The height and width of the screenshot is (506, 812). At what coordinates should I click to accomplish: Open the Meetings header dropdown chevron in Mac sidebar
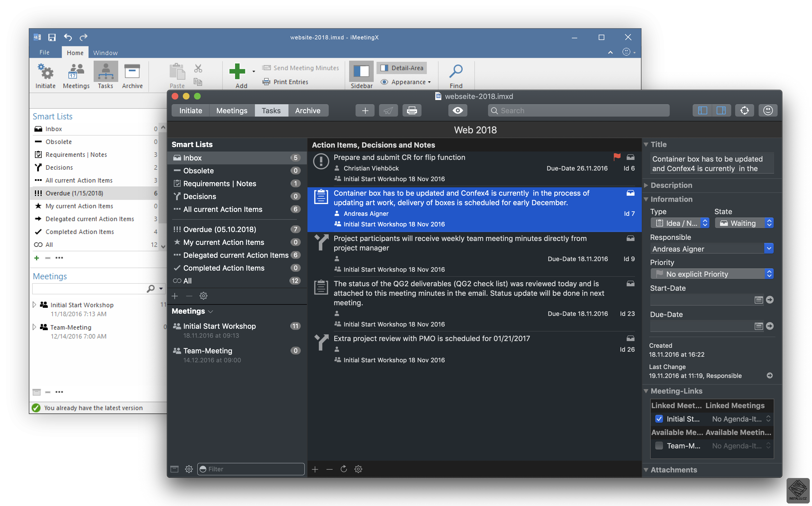(210, 311)
